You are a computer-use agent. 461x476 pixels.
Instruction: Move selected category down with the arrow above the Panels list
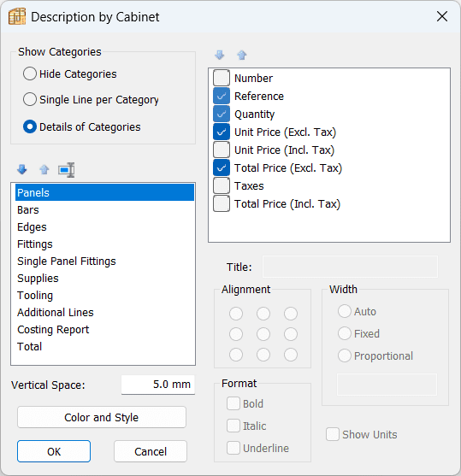coord(22,169)
